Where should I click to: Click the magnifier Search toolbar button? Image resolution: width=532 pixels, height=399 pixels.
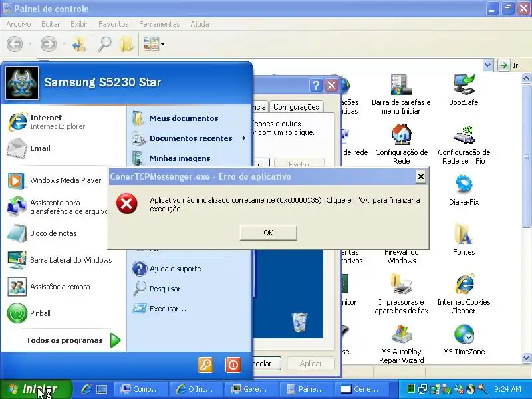tap(104, 44)
